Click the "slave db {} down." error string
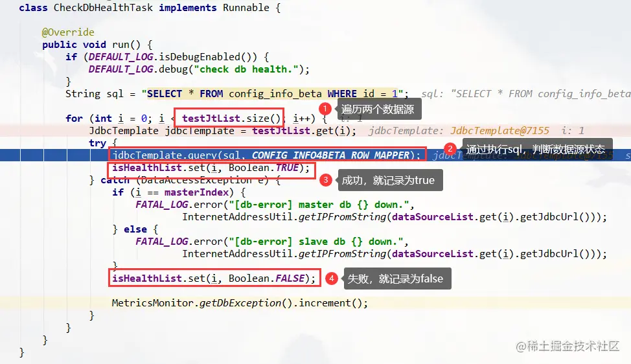This screenshot has width=631, height=364. click(316, 242)
